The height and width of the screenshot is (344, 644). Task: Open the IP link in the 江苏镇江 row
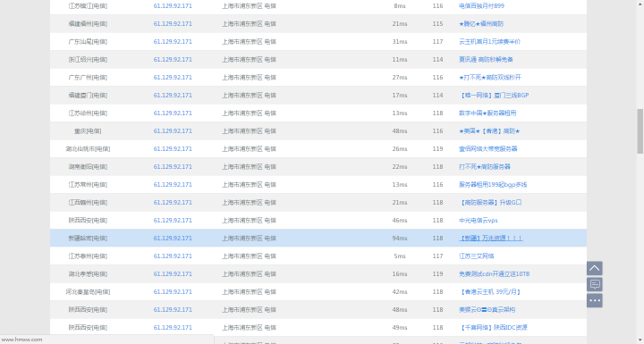coord(173,6)
